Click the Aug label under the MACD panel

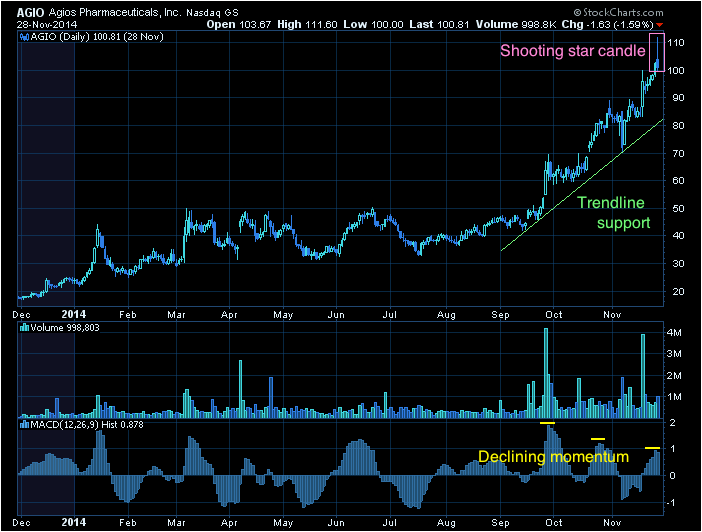446,523
